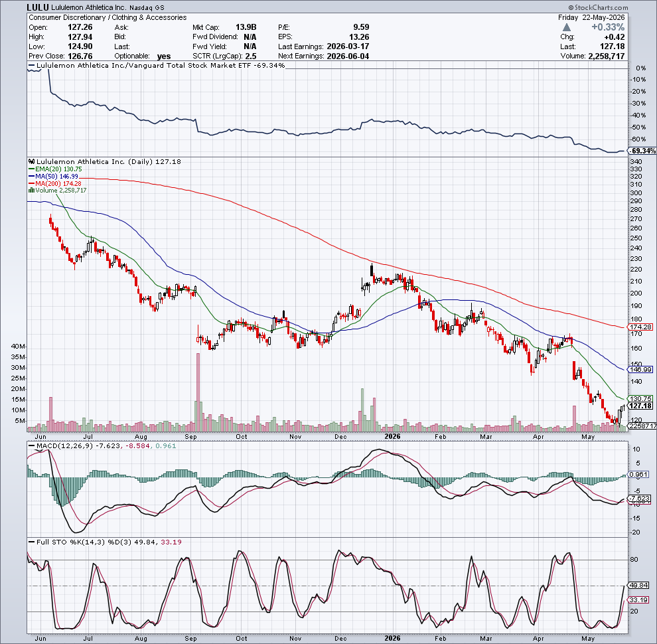This screenshot has height=644, width=657.
Task: Click the EPS 13.26 value
Action: pyautogui.click(x=359, y=37)
